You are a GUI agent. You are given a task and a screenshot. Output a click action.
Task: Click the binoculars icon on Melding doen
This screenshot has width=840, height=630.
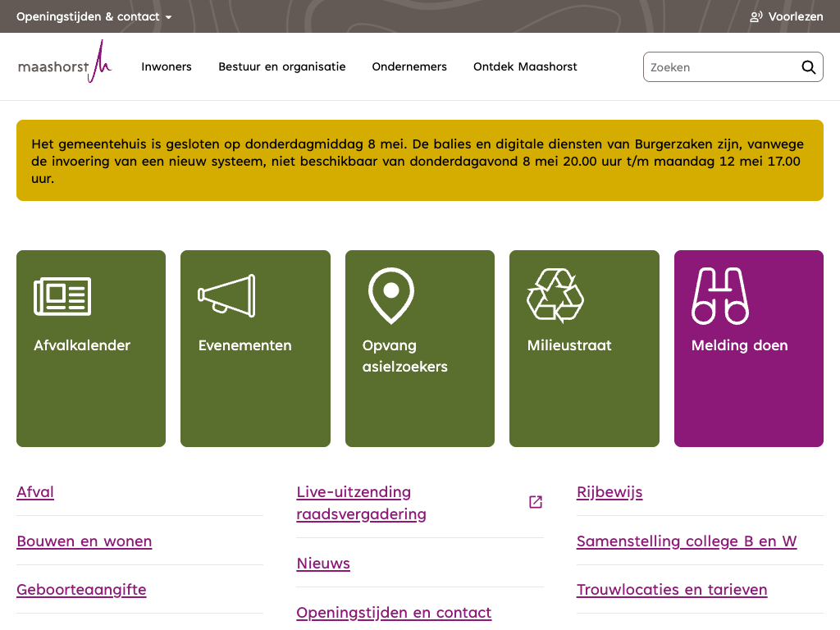click(x=719, y=295)
